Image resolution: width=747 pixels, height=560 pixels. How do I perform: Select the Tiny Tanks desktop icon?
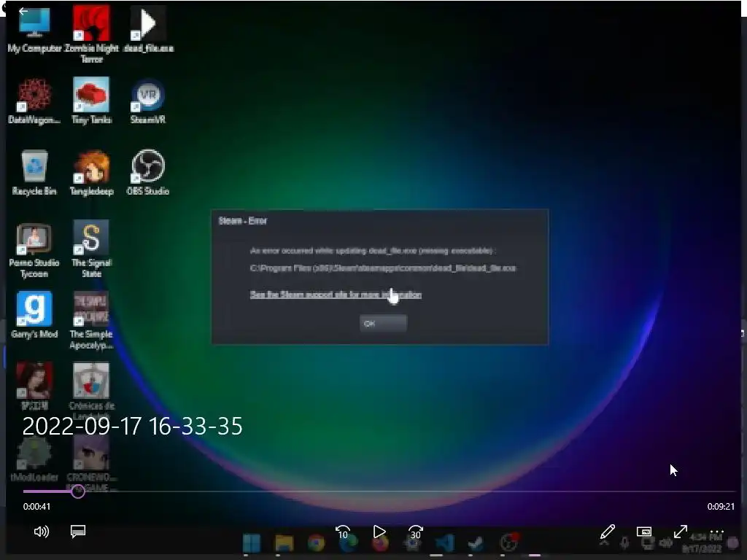point(91,101)
